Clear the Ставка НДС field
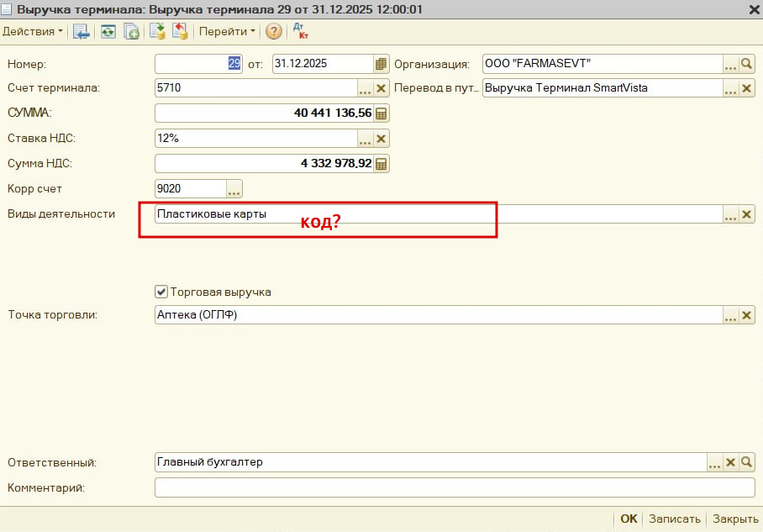 [x=381, y=139]
